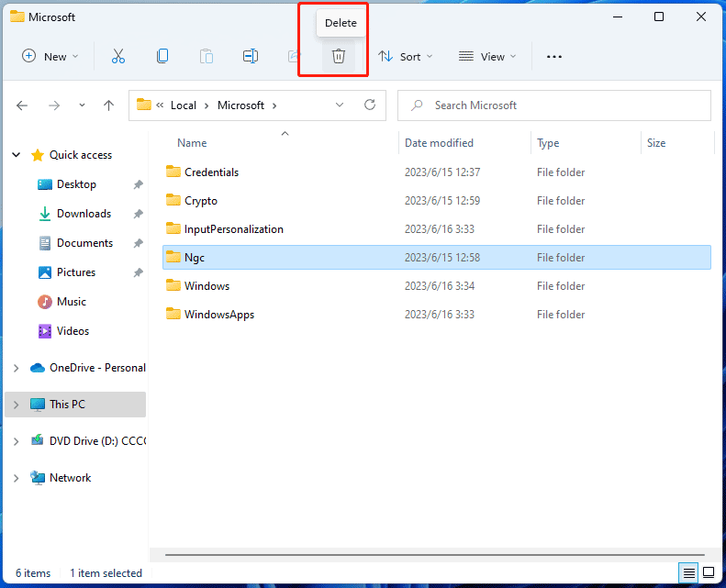This screenshot has width=726, height=588.
Task: Click the Microsoft folder icon in title bar
Action: click(17, 17)
